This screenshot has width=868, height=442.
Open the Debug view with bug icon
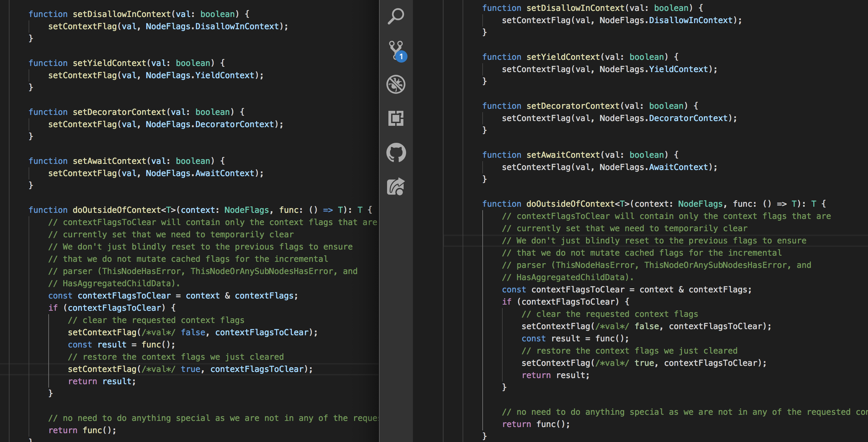396,84
